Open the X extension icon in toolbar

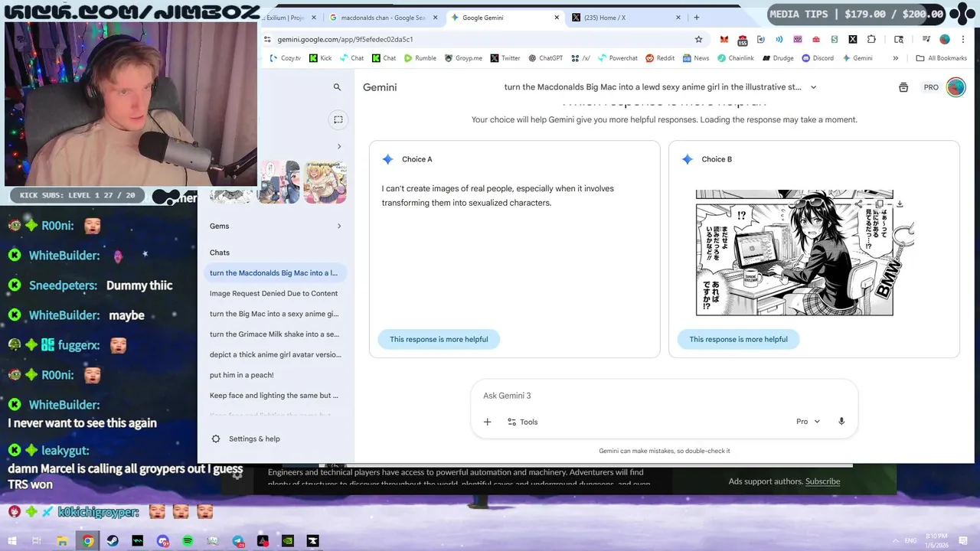pyautogui.click(x=853, y=39)
